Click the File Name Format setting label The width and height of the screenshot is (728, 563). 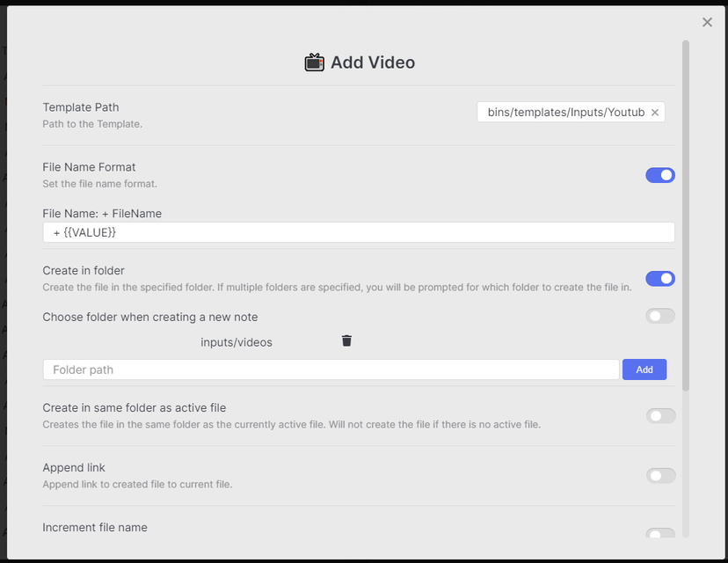pyautogui.click(x=89, y=167)
